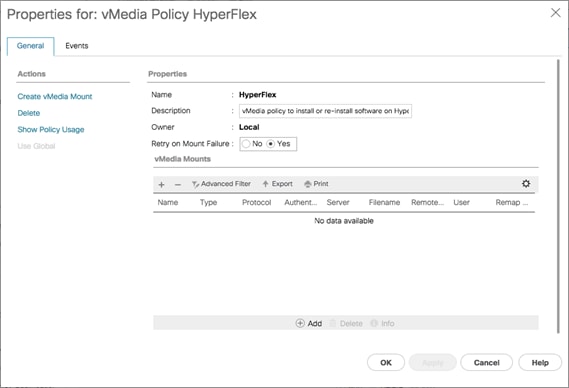Image resolution: width=569 pixels, height=388 pixels.
Task: Click the vertical scrollbar on the right
Action: [x=558, y=196]
